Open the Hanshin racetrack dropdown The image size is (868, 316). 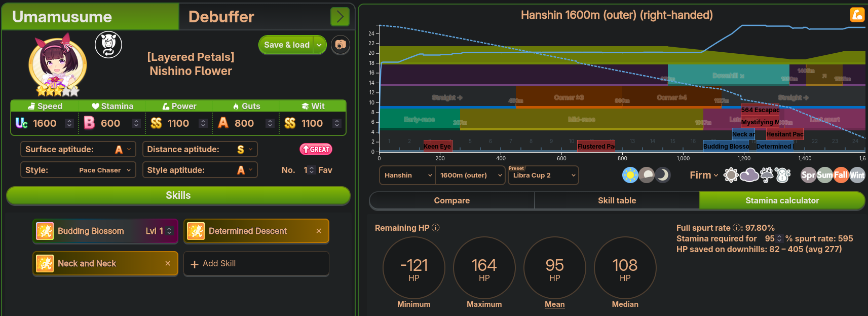coord(407,175)
